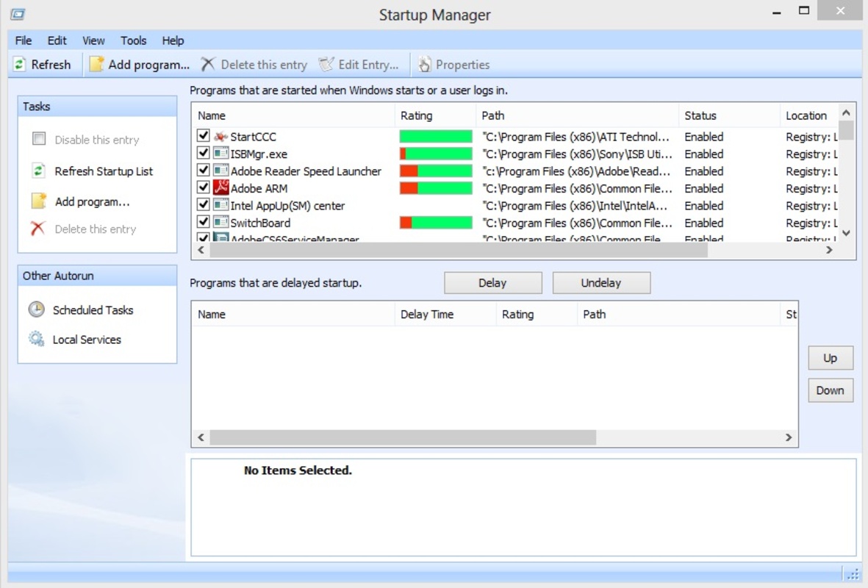The height and width of the screenshot is (588, 868).
Task: Click Adobe Reader Speed Launcher rating bar
Action: pos(435,171)
